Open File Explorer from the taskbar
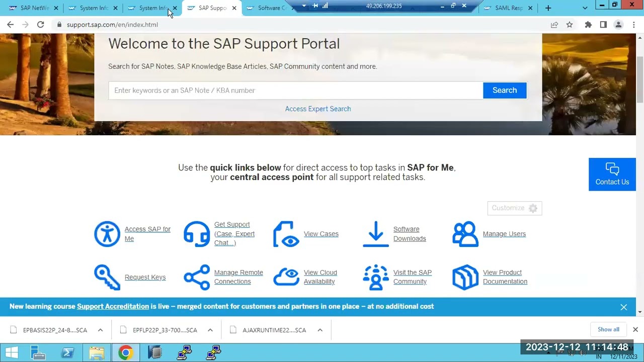Image resolution: width=644 pixels, height=362 pixels. [x=97, y=353]
